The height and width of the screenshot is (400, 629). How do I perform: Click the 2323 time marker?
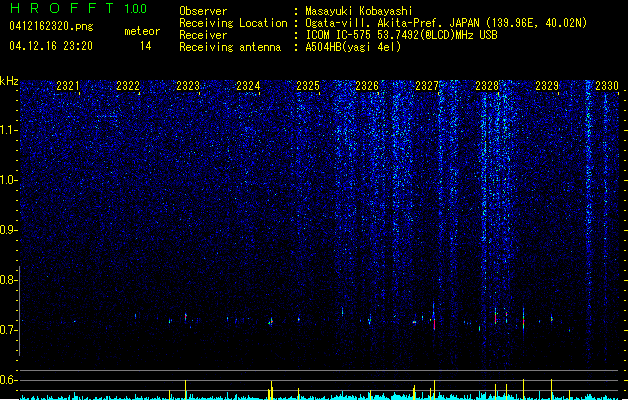click(188, 86)
